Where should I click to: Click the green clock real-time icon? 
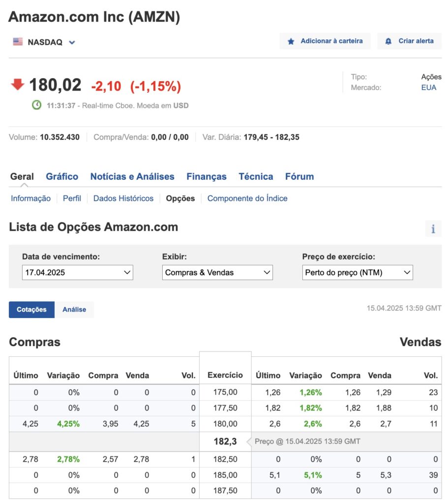(x=36, y=105)
